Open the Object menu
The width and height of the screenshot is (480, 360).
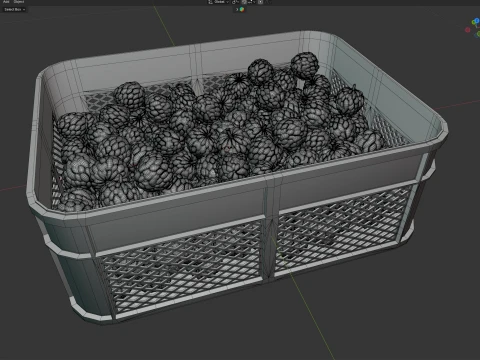19,2
